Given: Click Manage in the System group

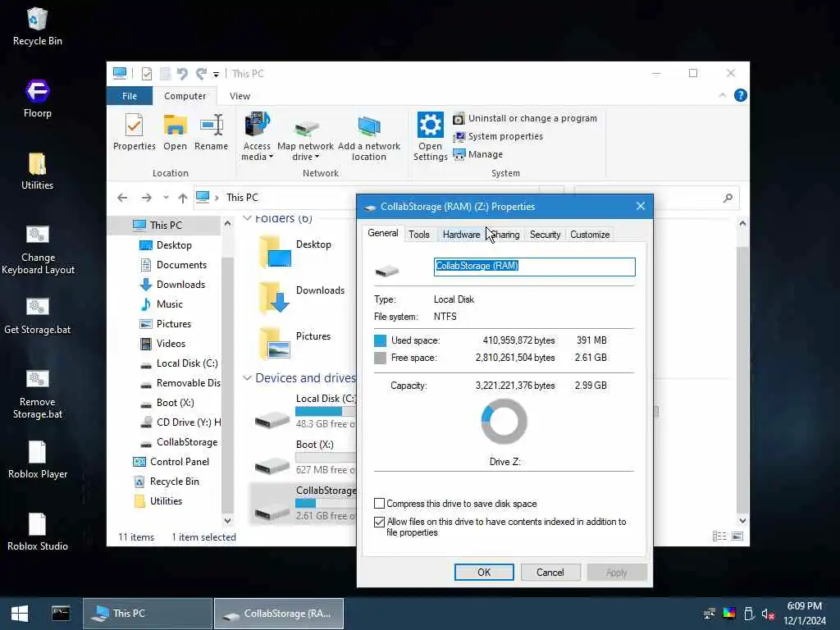Looking at the screenshot, I should click(x=478, y=154).
